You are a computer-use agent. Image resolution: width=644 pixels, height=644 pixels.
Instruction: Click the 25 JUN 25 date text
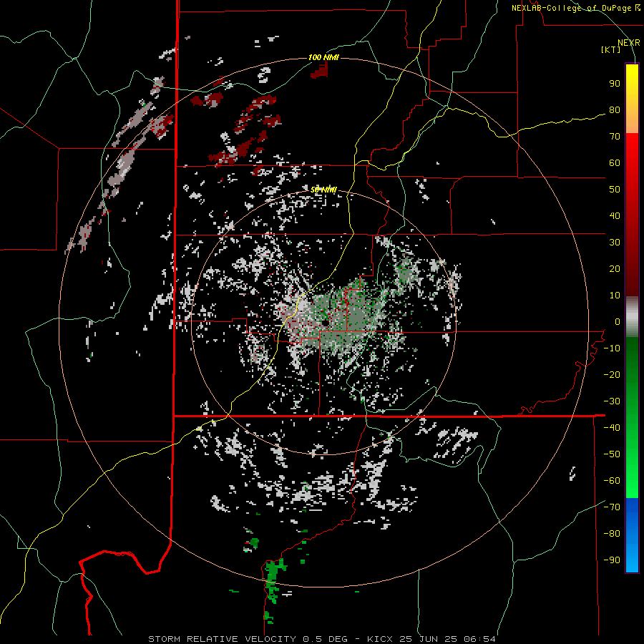(428, 639)
